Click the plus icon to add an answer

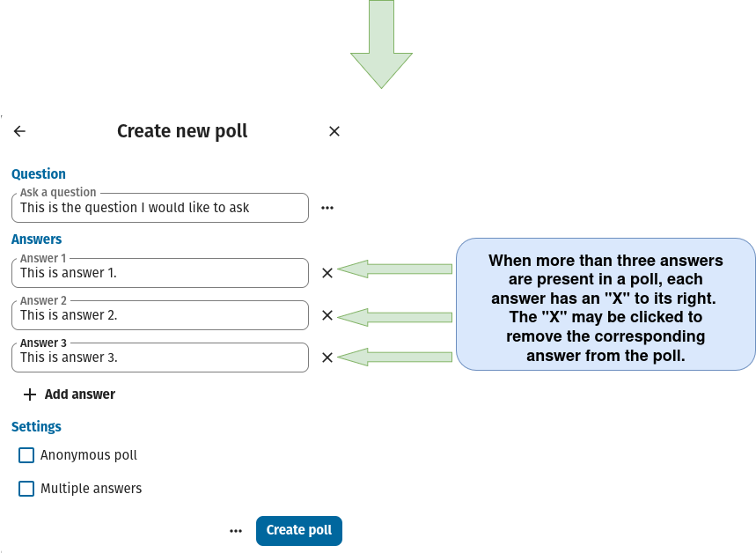click(30, 394)
